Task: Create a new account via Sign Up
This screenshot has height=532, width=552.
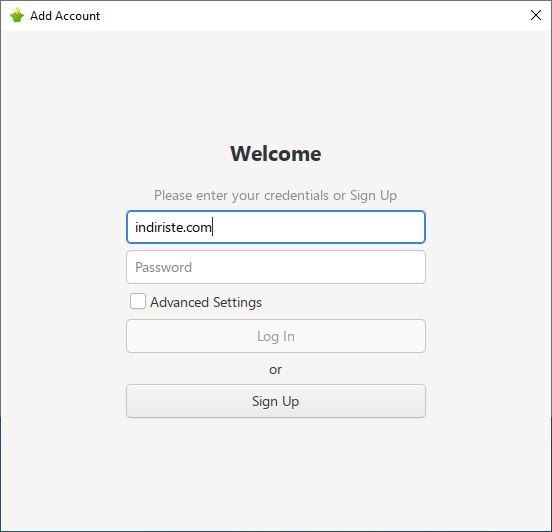Action: (276, 401)
